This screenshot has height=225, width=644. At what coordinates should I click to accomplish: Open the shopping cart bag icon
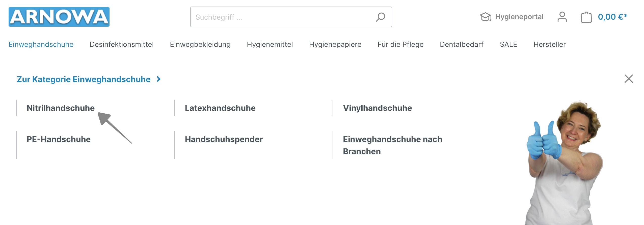click(586, 17)
